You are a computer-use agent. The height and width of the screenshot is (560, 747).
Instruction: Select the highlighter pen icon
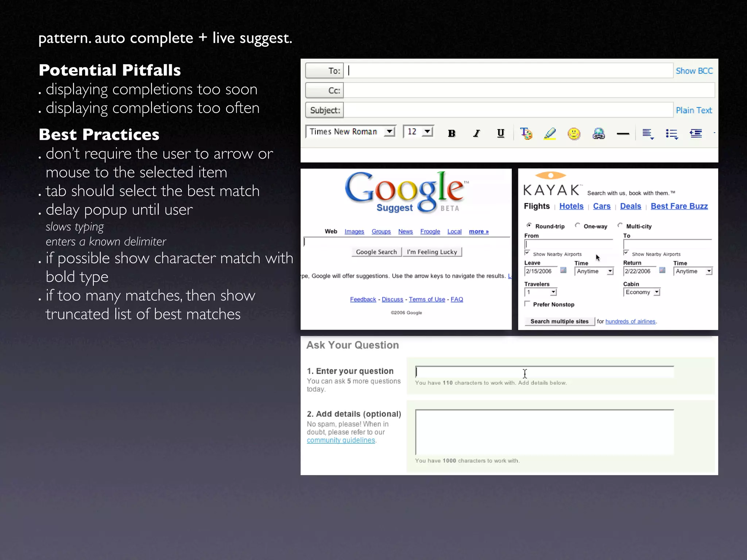tap(550, 133)
